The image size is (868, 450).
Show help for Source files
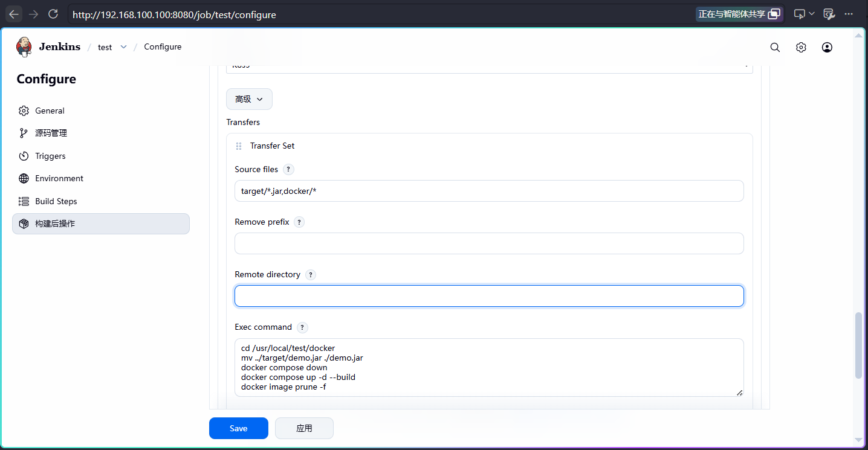coord(289,170)
